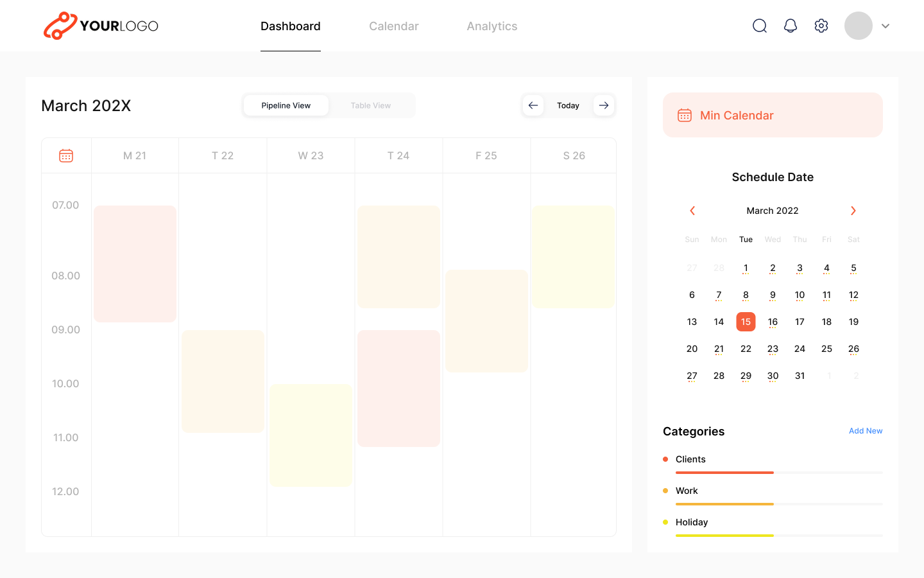Open the Analytics tab
The width and height of the screenshot is (924, 578).
point(492,26)
